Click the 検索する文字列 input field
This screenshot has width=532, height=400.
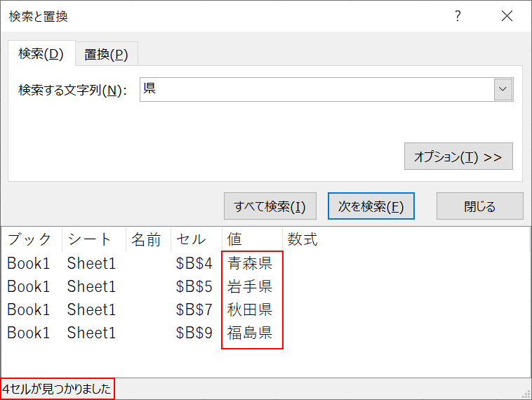click(317, 90)
